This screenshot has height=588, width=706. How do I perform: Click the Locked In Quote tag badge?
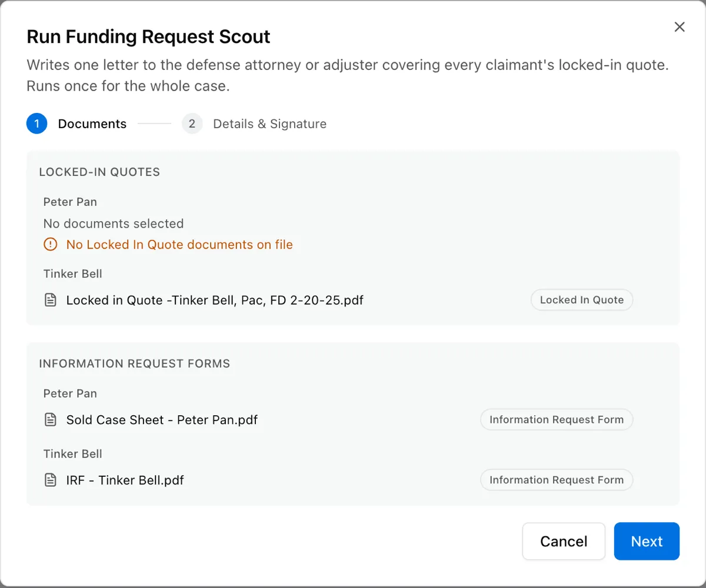[582, 300]
